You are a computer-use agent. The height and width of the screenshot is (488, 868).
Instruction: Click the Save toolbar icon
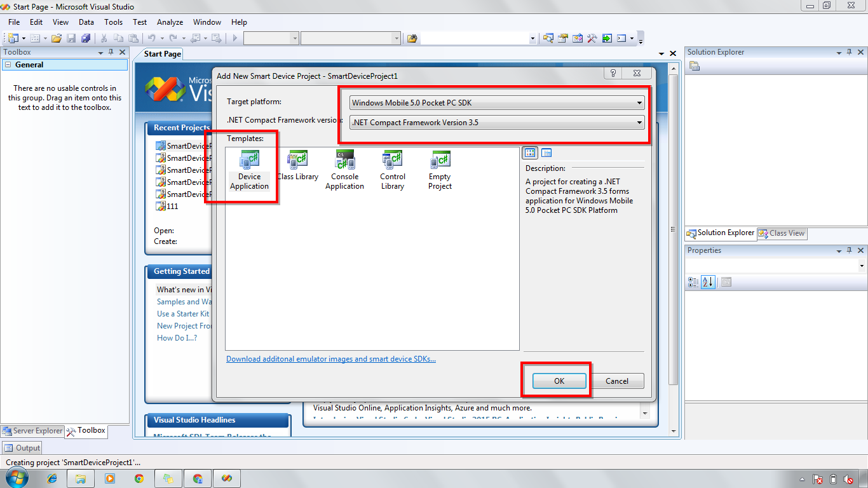71,38
